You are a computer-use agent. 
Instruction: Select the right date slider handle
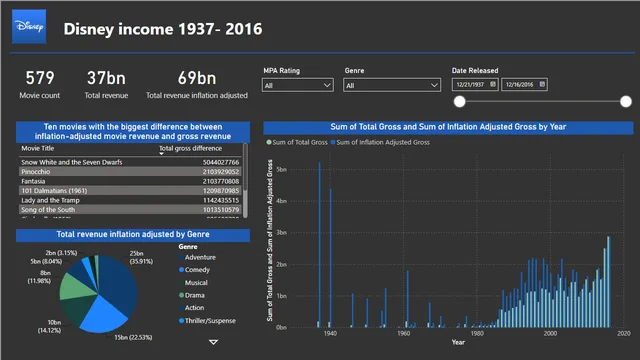(x=626, y=101)
